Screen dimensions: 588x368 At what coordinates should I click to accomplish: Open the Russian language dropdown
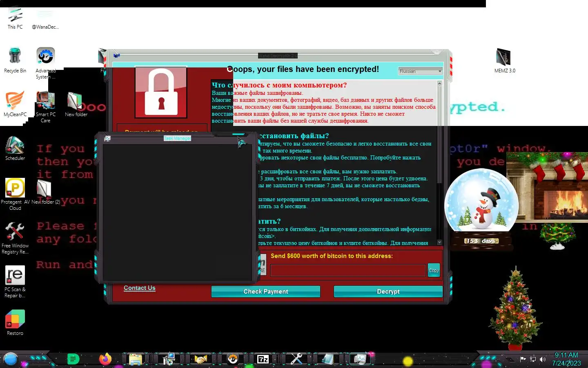[420, 71]
